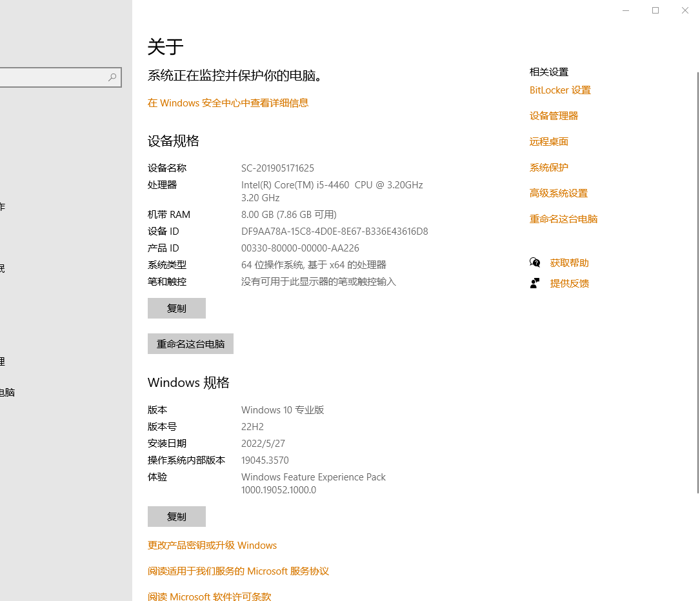The height and width of the screenshot is (601, 700).
Task: Click 重命名这台电脑 link under 相关设置
Action: coord(563,219)
